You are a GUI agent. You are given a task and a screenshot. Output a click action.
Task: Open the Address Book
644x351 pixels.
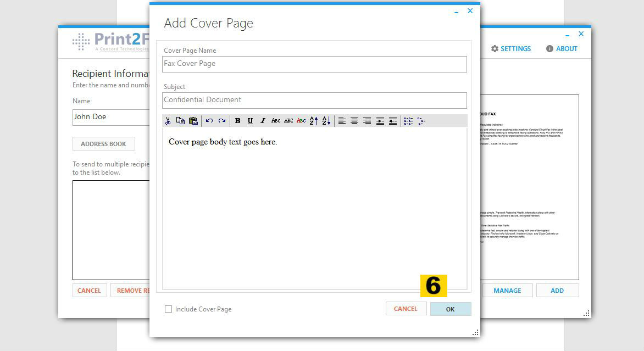(103, 144)
